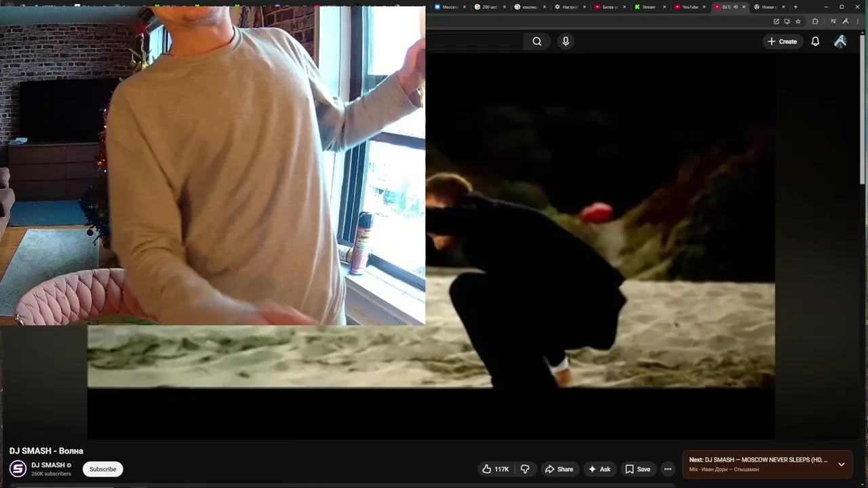Save the video to a playlist
This screenshot has width=868, height=488.
pyautogui.click(x=637, y=469)
